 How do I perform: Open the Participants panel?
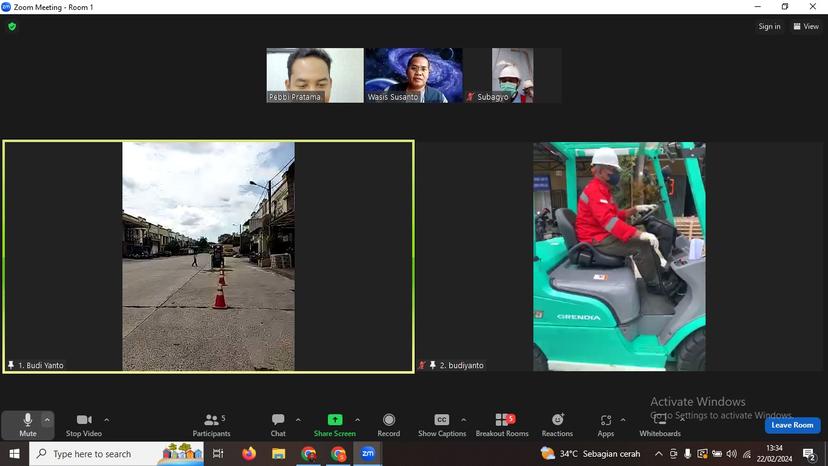[212, 425]
